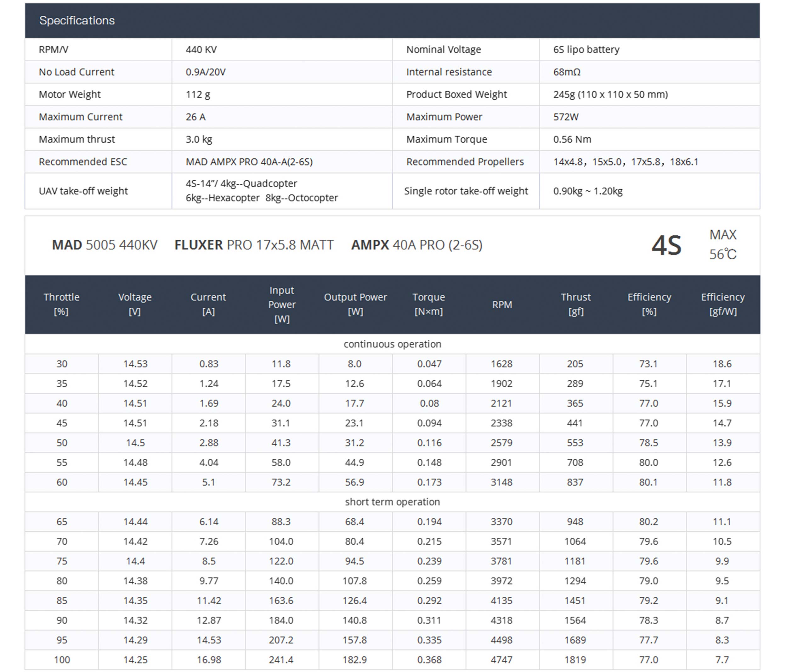Click the Efficiency [%] column header
Image resolution: width=787 pixels, height=672 pixels.
coord(649,304)
